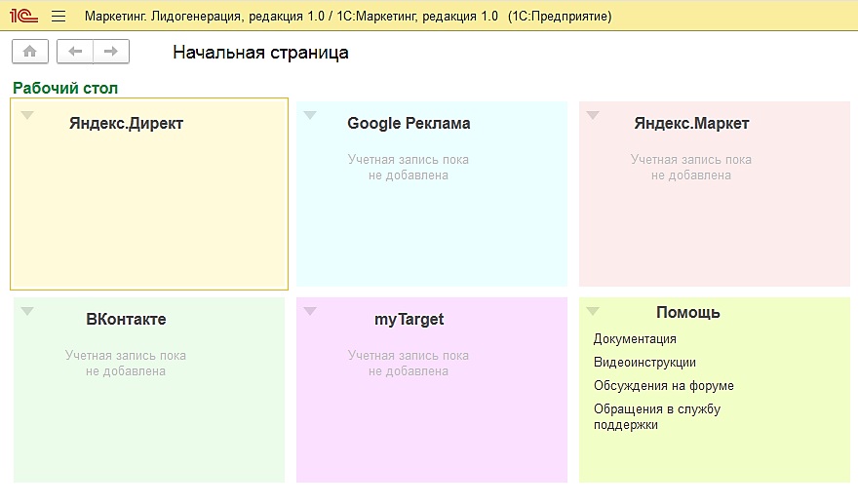
Task: Expand the ВКонтакте card triangle
Action: 27,311
